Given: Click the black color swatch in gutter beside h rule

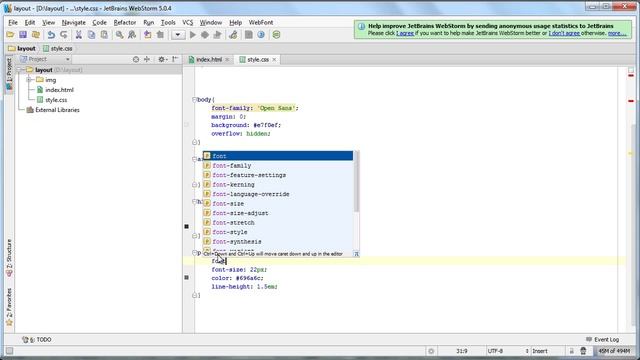Looking at the screenshot, I should (187, 226).
